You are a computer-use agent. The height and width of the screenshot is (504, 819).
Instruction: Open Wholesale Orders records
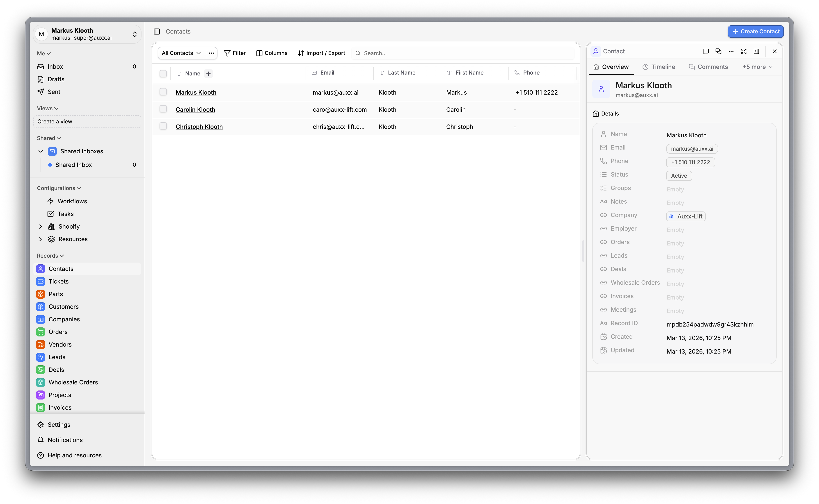tap(87, 382)
